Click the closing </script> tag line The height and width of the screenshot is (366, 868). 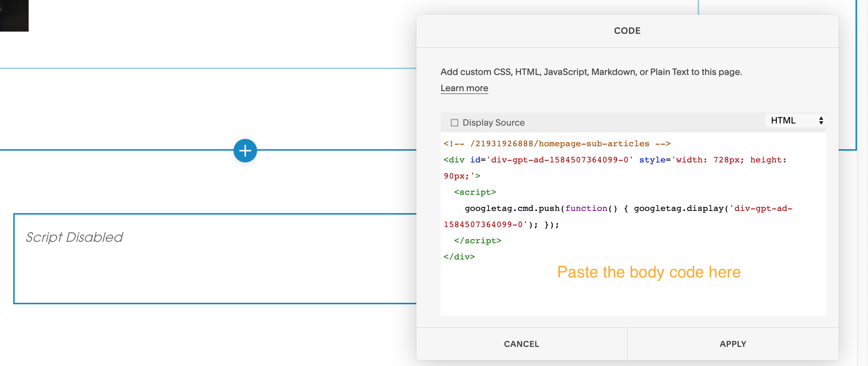(478, 241)
